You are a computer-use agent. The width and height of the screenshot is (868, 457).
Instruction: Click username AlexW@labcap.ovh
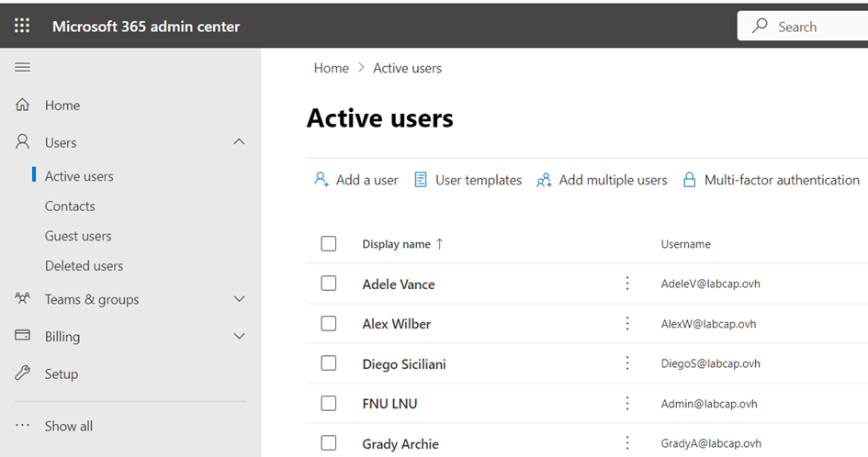[708, 324]
